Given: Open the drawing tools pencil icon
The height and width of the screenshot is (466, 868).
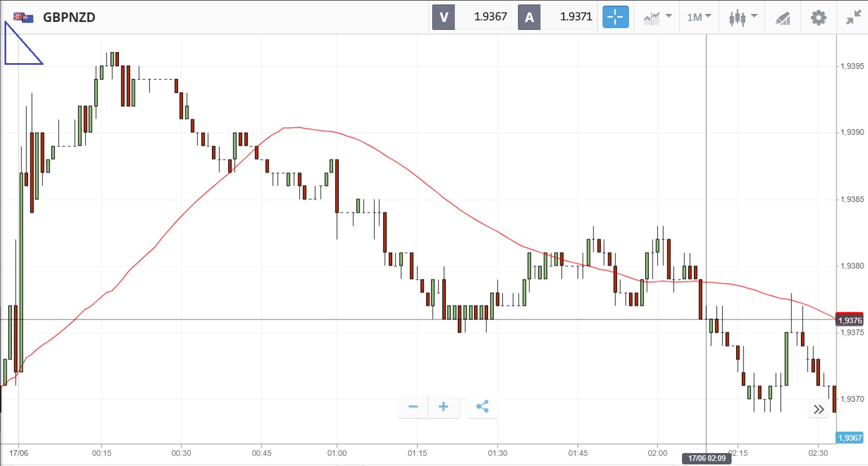Looking at the screenshot, I should pos(782,18).
